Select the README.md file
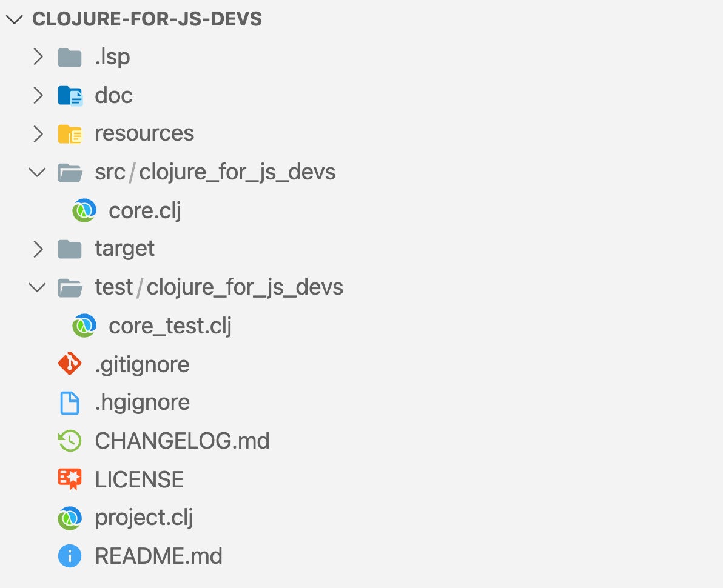This screenshot has width=723, height=588. (158, 555)
